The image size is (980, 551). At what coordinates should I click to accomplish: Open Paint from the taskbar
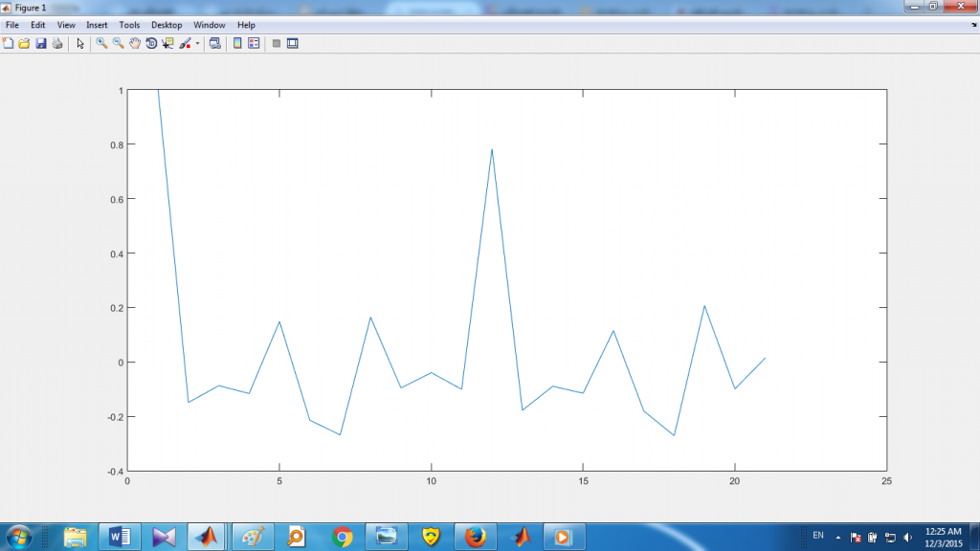coord(253,537)
